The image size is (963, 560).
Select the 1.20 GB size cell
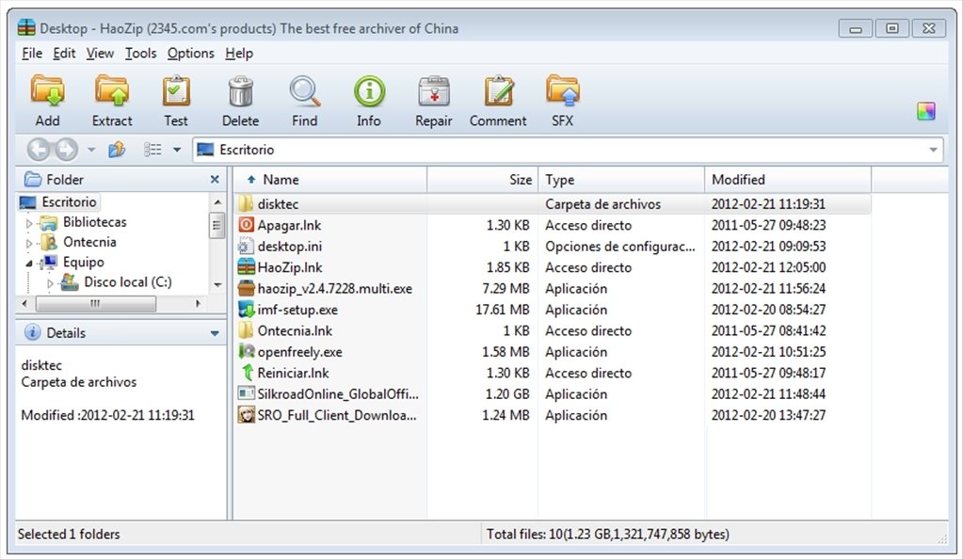click(x=507, y=394)
